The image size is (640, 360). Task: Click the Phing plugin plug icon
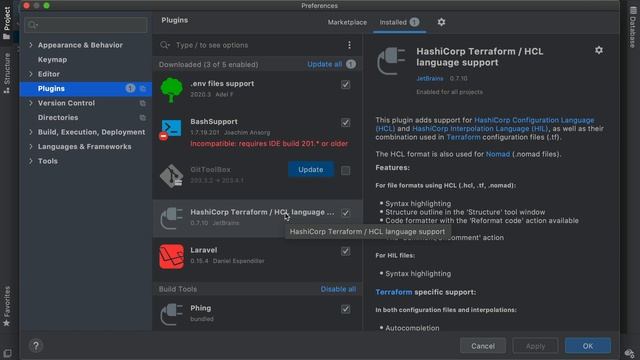[171, 314]
